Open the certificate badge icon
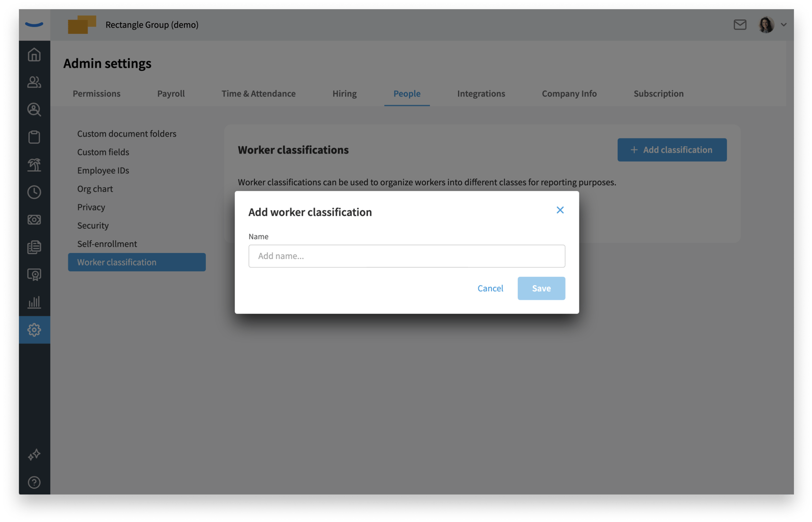The height and width of the screenshot is (522, 812). point(34,274)
